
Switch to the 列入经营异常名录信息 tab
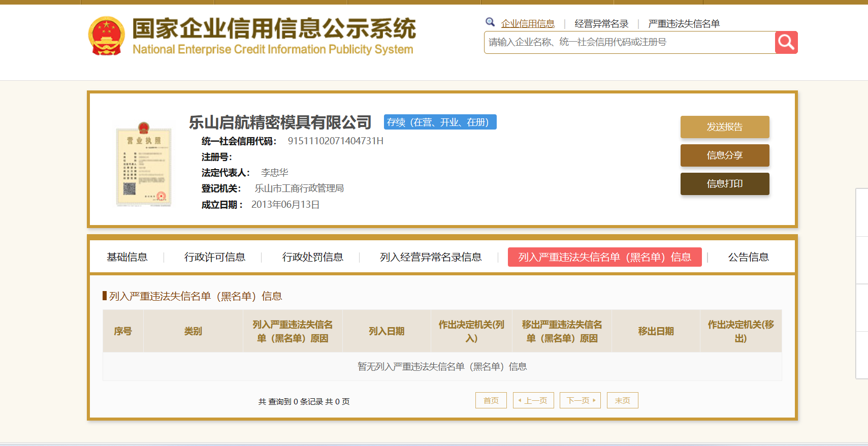pyautogui.click(x=431, y=257)
